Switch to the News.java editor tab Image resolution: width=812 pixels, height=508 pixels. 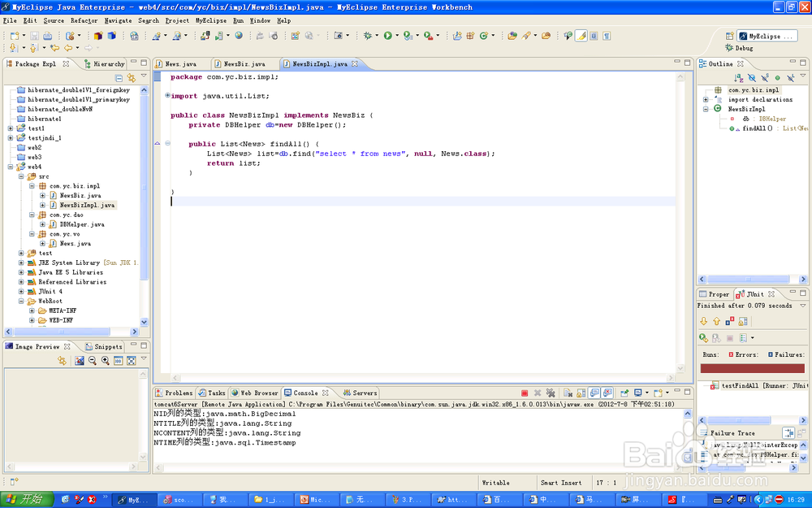180,63
